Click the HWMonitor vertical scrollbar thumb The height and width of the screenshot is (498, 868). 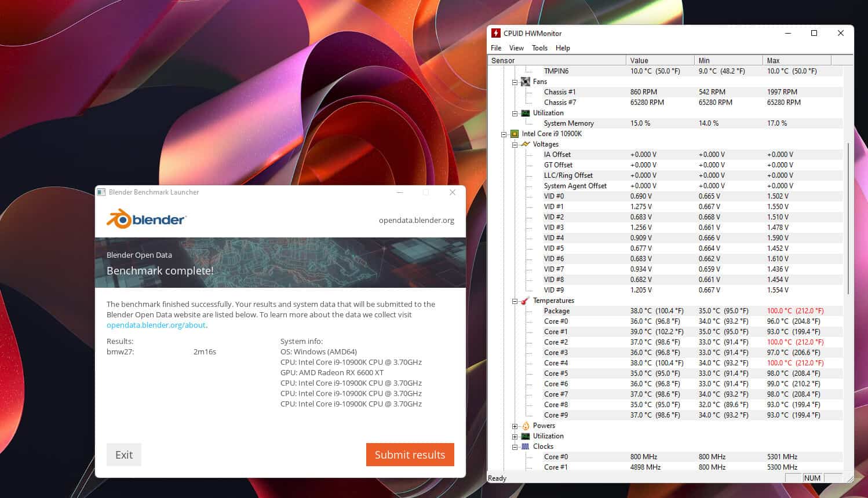coord(848,219)
